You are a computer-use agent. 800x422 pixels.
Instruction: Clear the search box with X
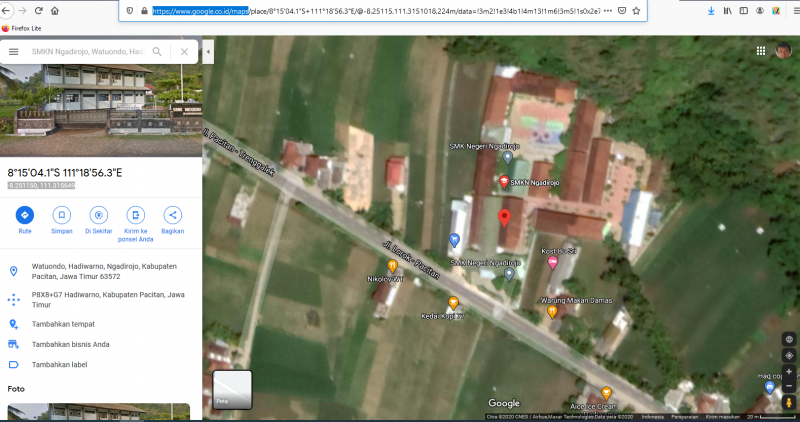185,51
